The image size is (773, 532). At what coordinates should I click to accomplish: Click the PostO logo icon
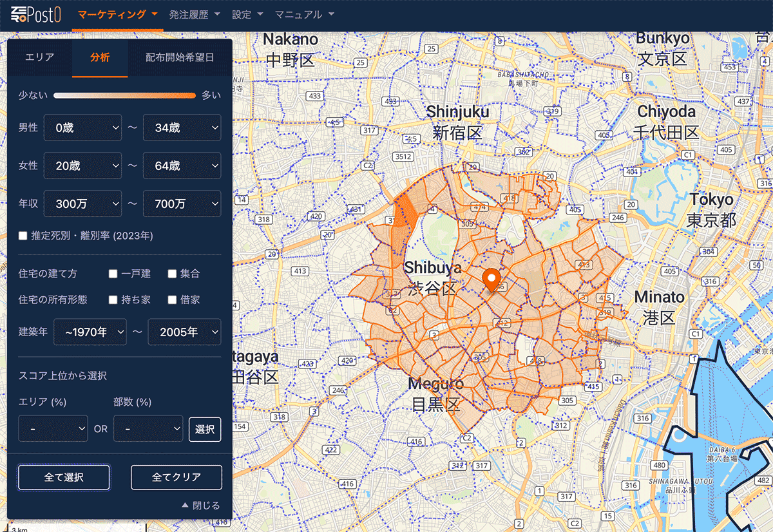[36, 14]
